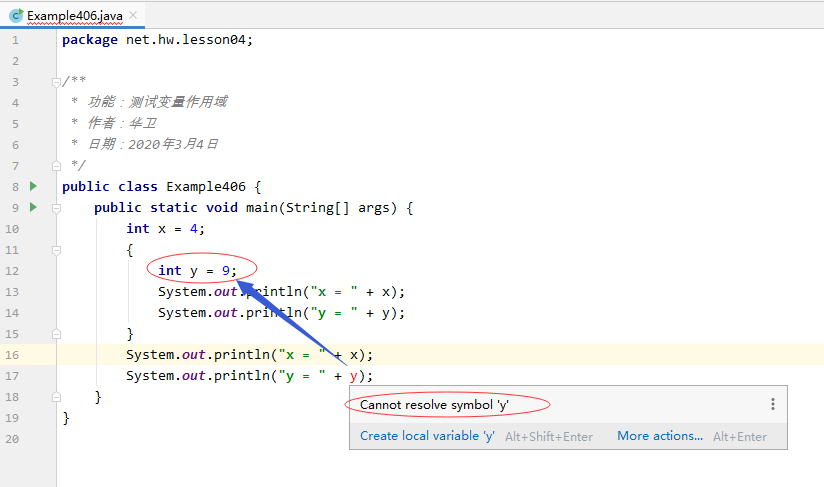This screenshot has height=487, width=824.
Task: Collapse comment fold marker at line 7
Action: tap(56, 166)
